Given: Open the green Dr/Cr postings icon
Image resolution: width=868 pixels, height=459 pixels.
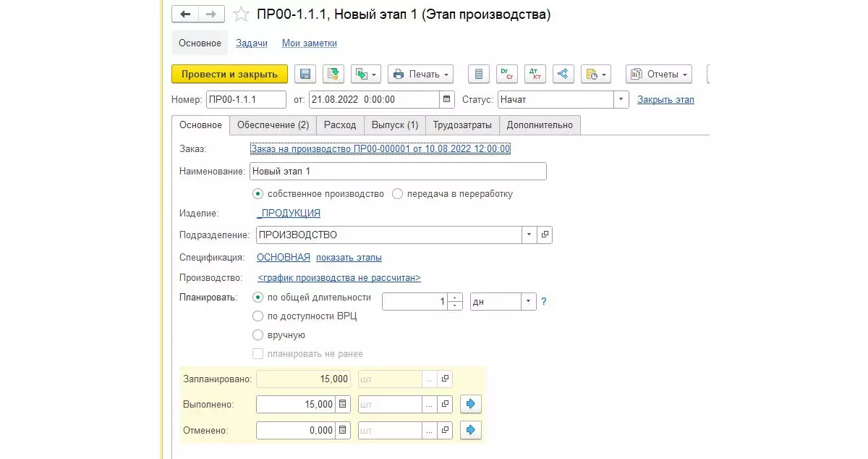Looking at the screenshot, I should coord(506,74).
